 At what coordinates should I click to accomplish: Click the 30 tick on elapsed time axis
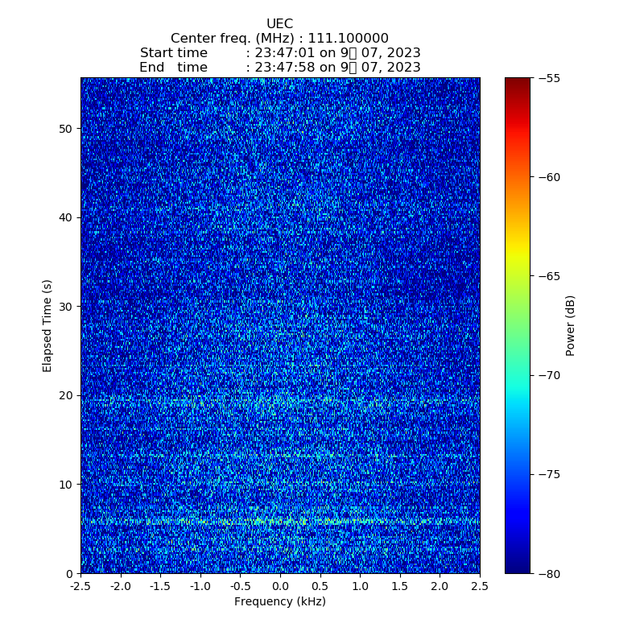pos(66,307)
